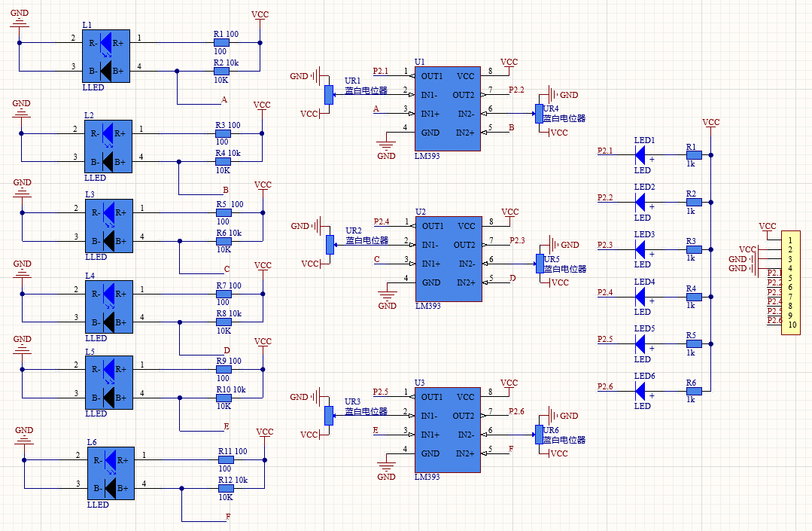Image resolution: width=812 pixels, height=531 pixels.
Task: Select resistor R12 10k near L6
Action: tap(226, 489)
